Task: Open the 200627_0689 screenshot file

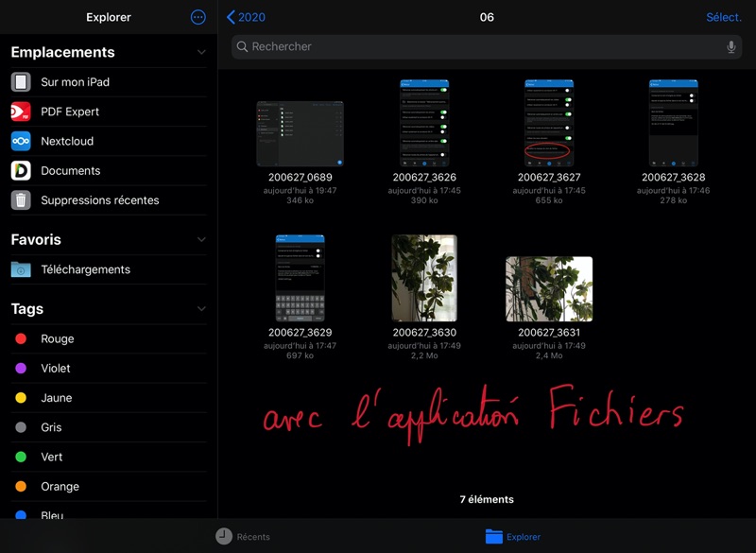Action: pyautogui.click(x=300, y=134)
